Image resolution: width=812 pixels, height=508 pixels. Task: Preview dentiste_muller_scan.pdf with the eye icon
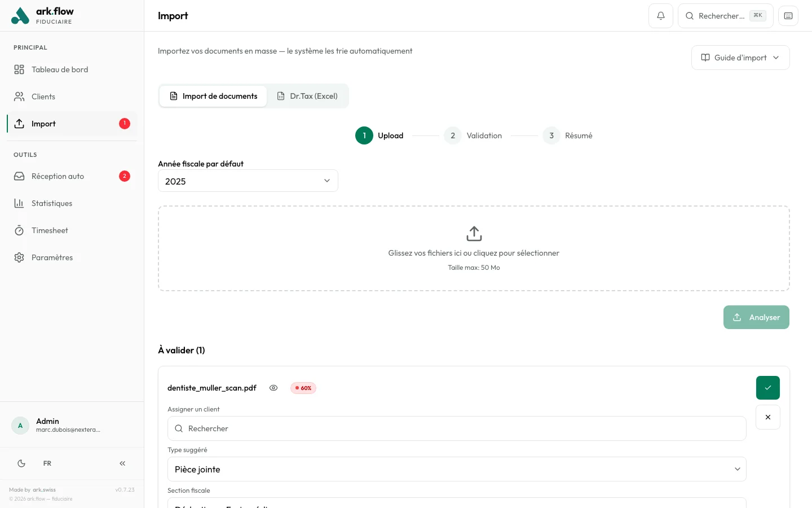[273, 388]
